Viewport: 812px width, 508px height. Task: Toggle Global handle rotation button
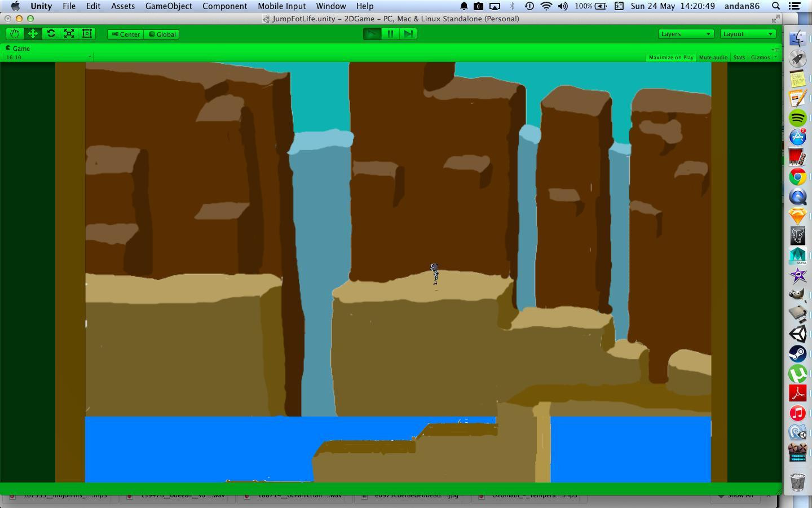(162, 34)
